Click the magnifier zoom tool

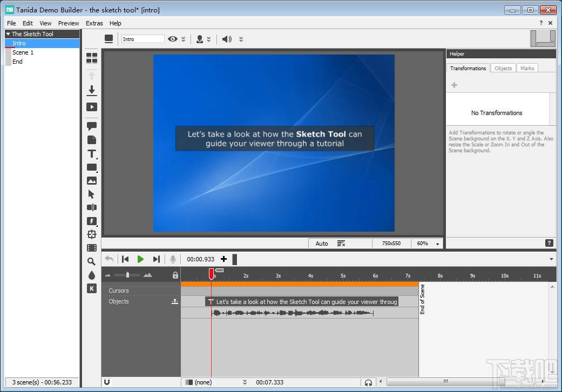[92, 261]
